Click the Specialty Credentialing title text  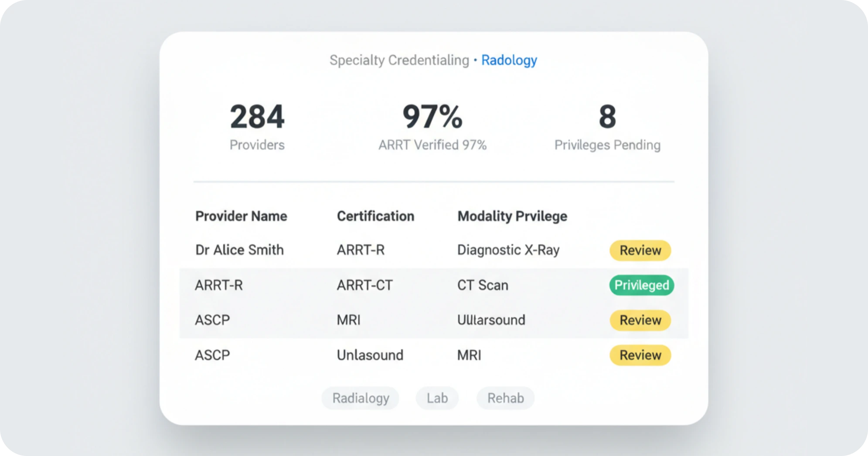point(399,60)
